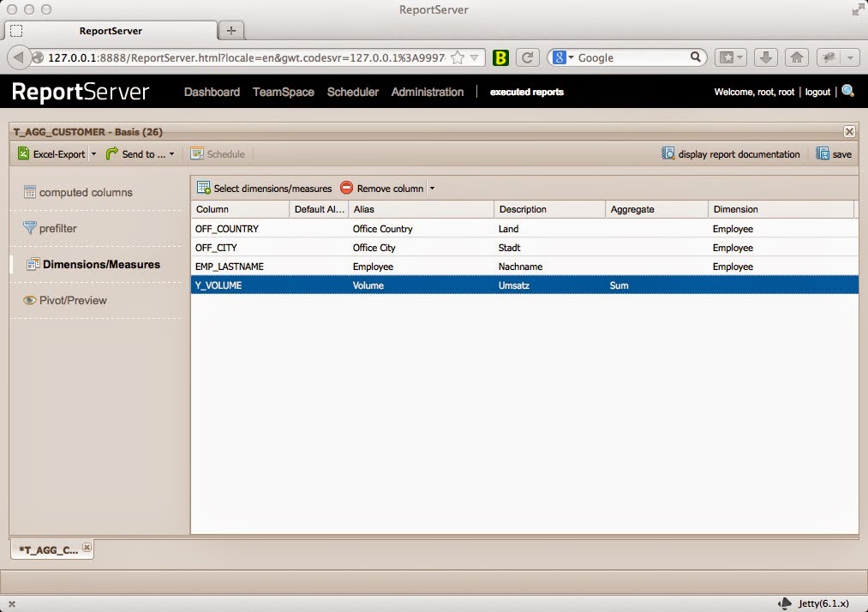
Task: Click the display report documentation button
Action: pyautogui.click(x=731, y=154)
